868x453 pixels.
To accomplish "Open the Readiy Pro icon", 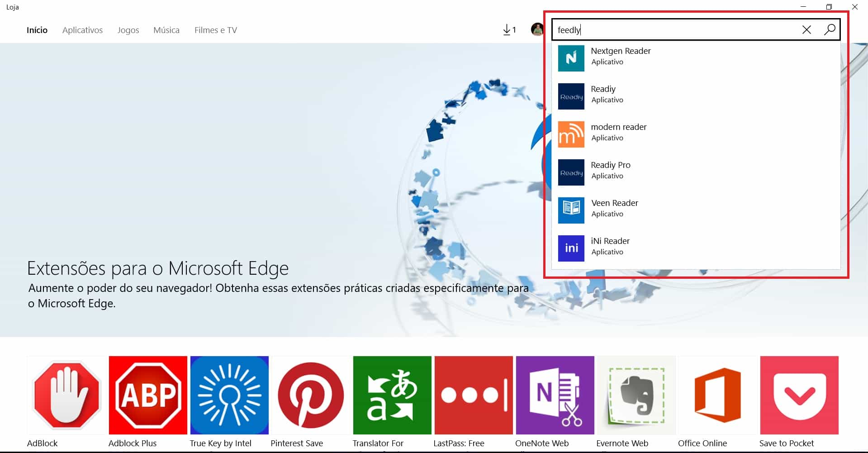I will pos(571,172).
